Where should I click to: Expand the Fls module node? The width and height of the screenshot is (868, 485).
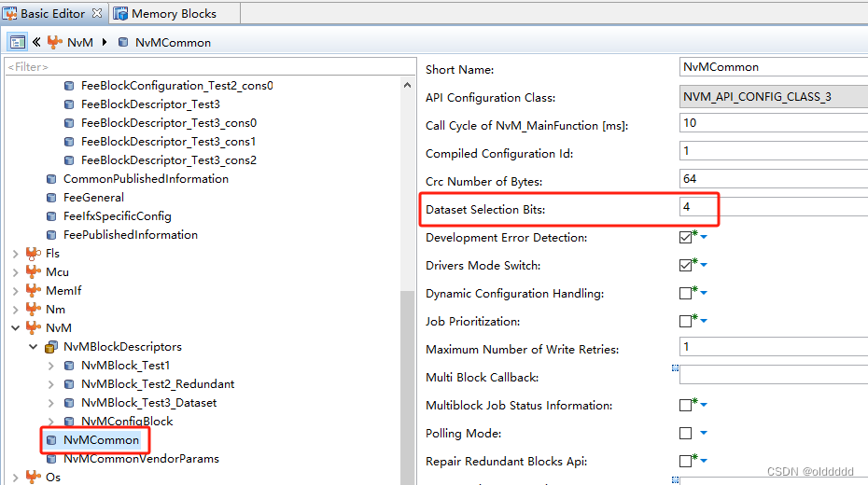click(x=16, y=254)
